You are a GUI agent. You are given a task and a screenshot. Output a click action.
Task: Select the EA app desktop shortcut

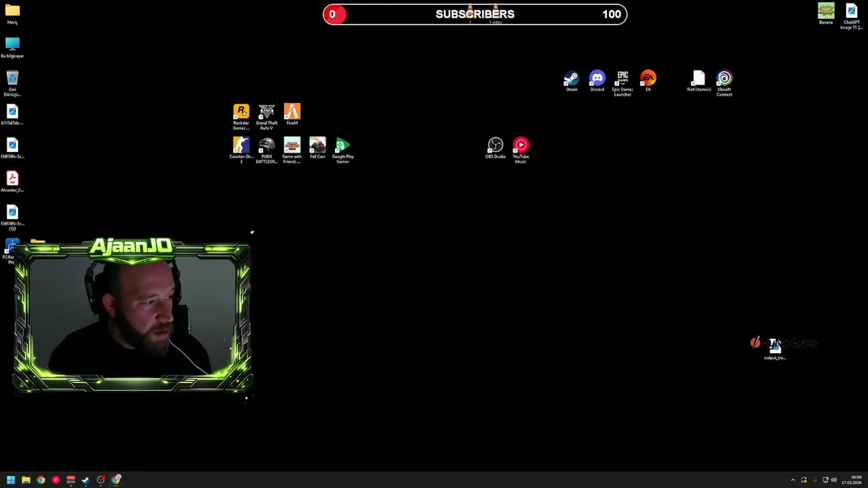648,81
